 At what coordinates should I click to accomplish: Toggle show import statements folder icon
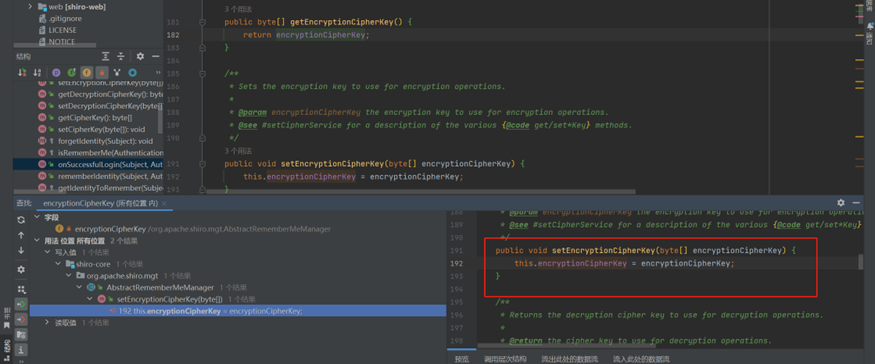pyautogui.click(x=21, y=334)
